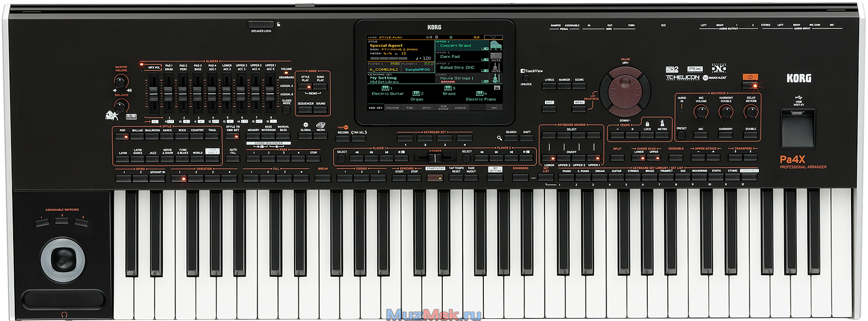Tap the Concert Grand piano icon

[x=495, y=45]
